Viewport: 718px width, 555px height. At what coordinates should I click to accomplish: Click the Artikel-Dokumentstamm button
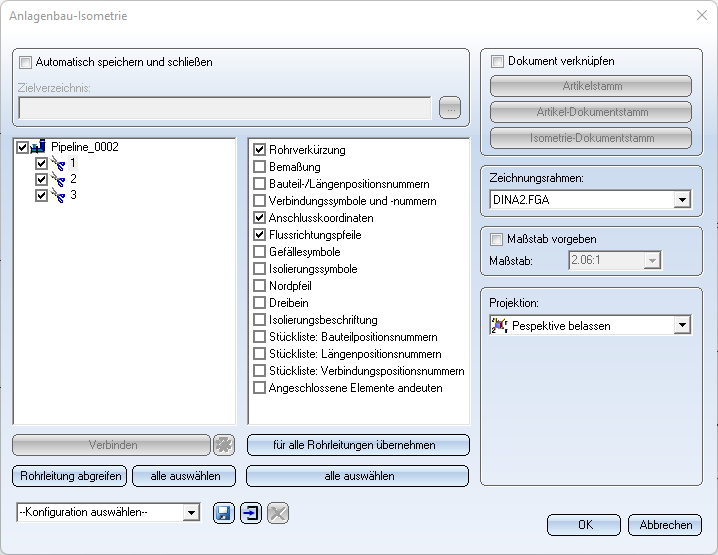591,112
